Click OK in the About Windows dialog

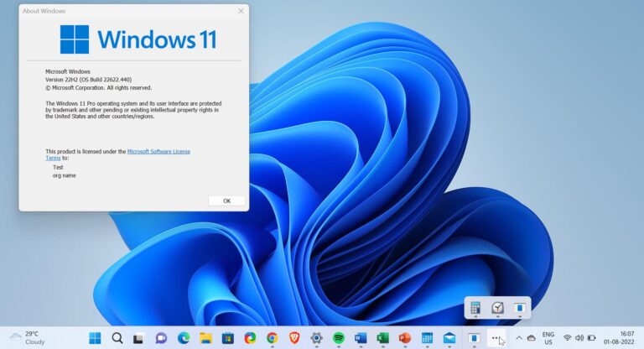tap(226, 201)
